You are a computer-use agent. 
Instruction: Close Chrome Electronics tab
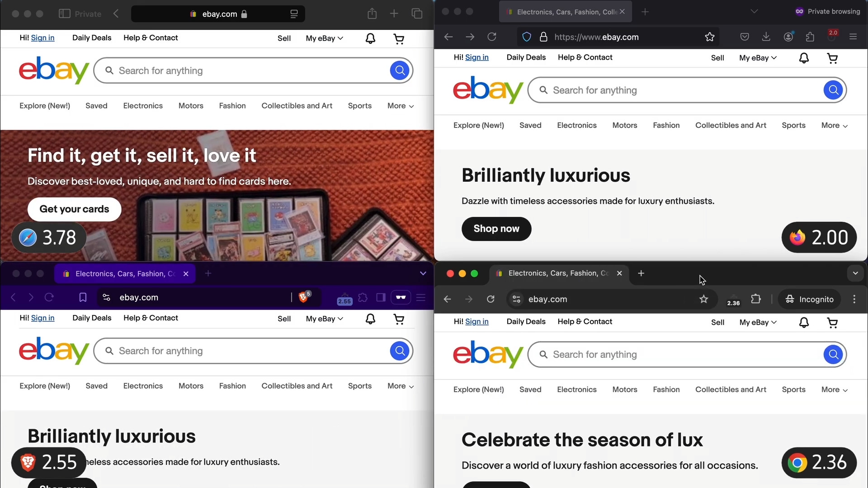(619, 273)
